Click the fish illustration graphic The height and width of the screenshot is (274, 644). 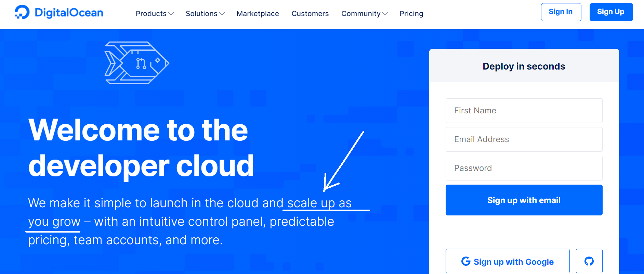[137, 63]
